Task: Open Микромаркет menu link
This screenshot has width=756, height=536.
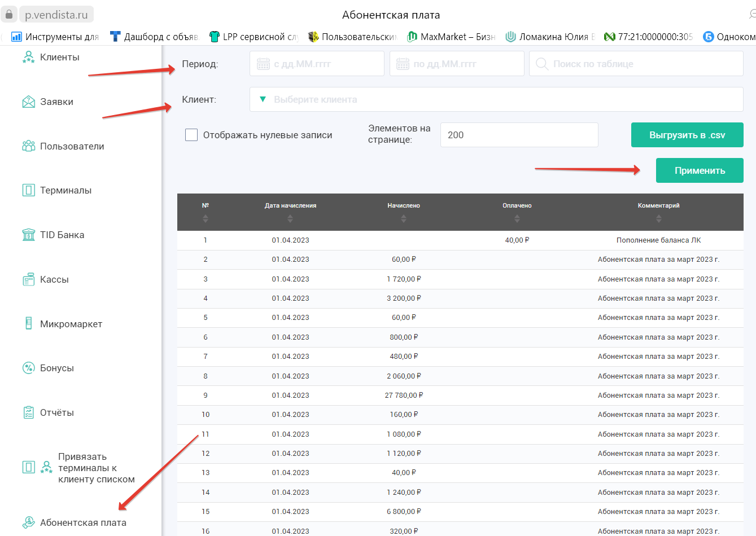Action: pos(71,324)
